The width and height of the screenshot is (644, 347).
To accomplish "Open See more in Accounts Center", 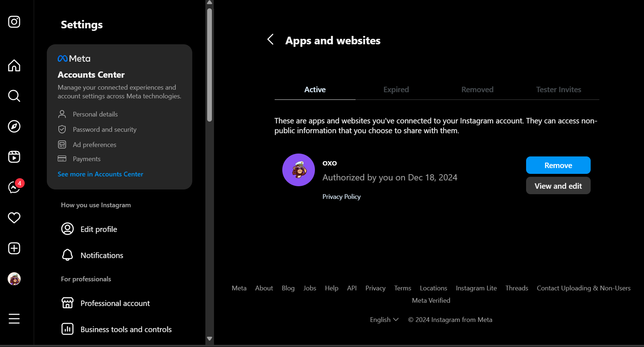I will pyautogui.click(x=101, y=174).
